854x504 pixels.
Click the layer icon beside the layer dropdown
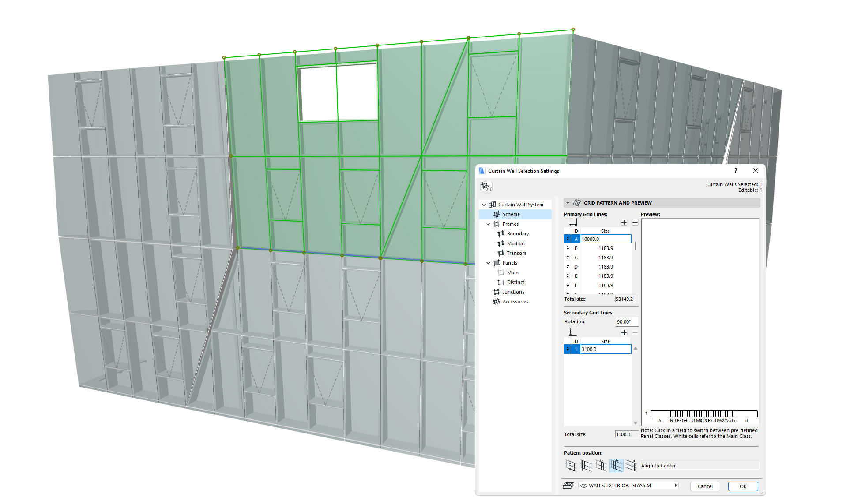tap(568, 485)
